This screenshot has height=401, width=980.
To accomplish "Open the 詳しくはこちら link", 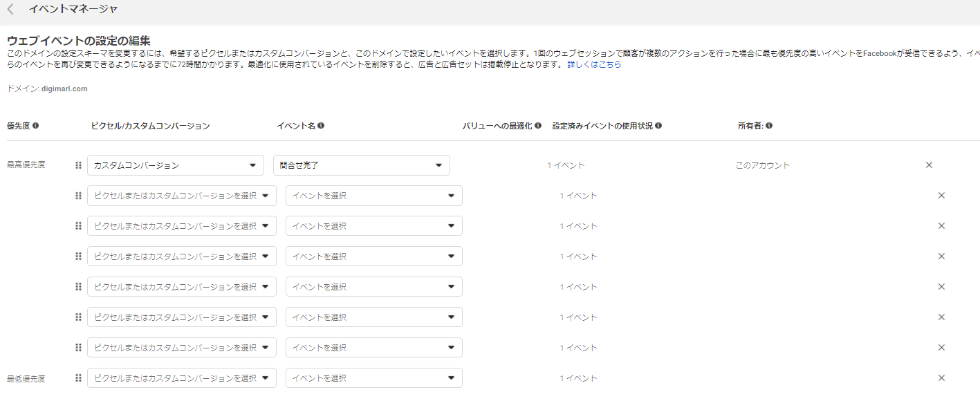I will point(594,64).
